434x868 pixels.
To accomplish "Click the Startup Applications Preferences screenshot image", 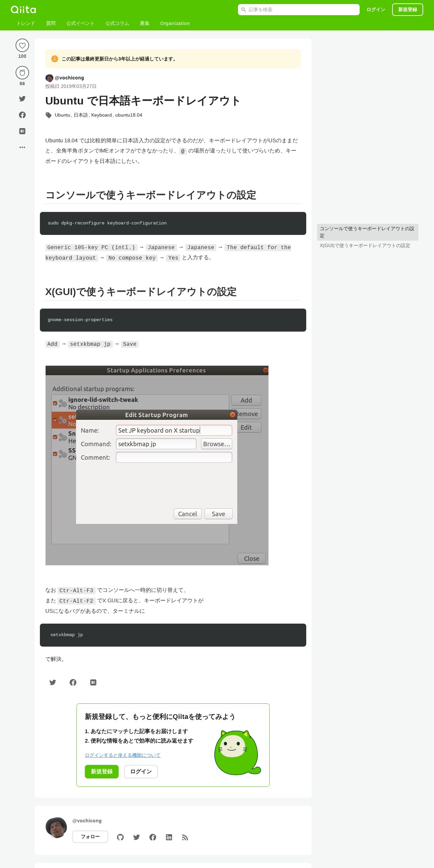I will 157,465.
